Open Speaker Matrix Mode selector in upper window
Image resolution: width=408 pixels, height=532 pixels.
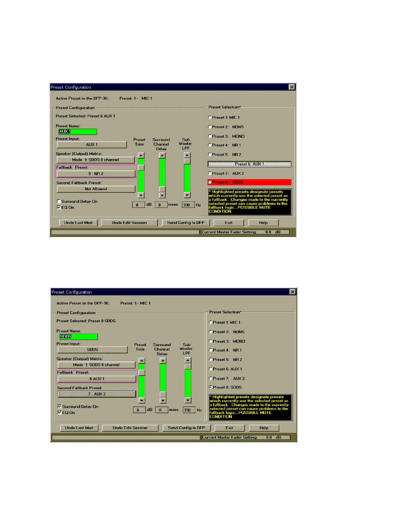tap(96, 160)
